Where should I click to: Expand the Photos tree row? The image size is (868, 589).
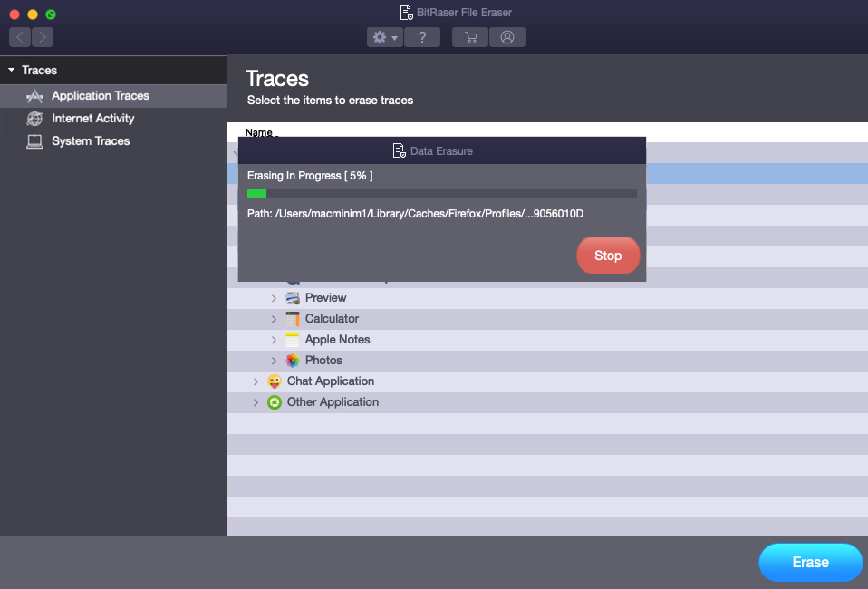pos(274,361)
